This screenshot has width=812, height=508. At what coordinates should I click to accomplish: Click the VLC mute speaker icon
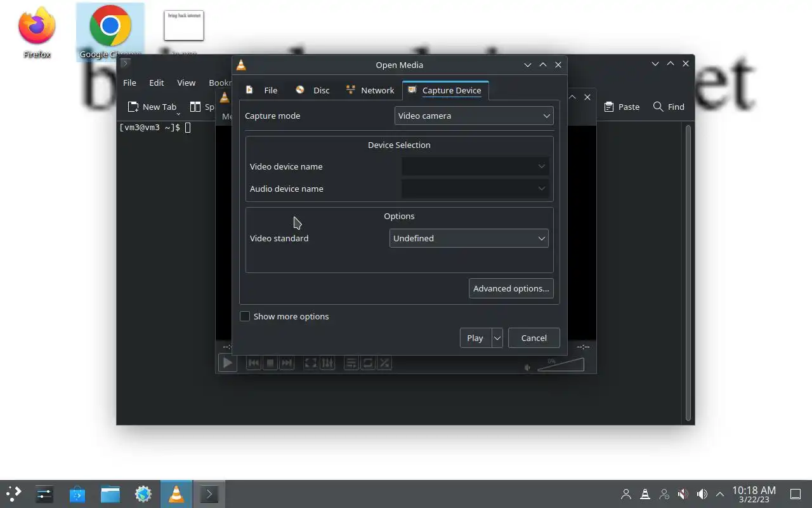tap(528, 367)
